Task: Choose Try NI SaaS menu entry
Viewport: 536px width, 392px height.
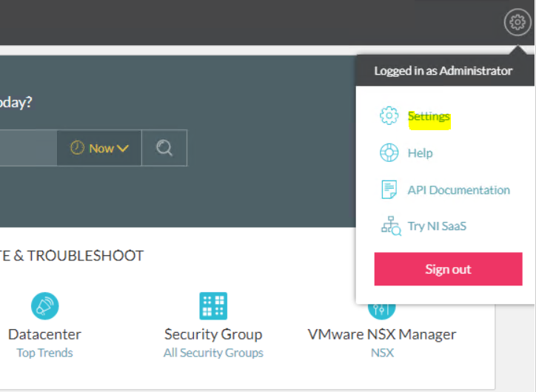Action: [436, 226]
